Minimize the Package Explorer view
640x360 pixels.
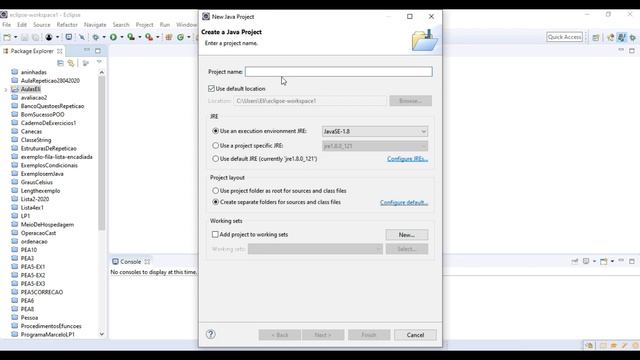point(87,51)
